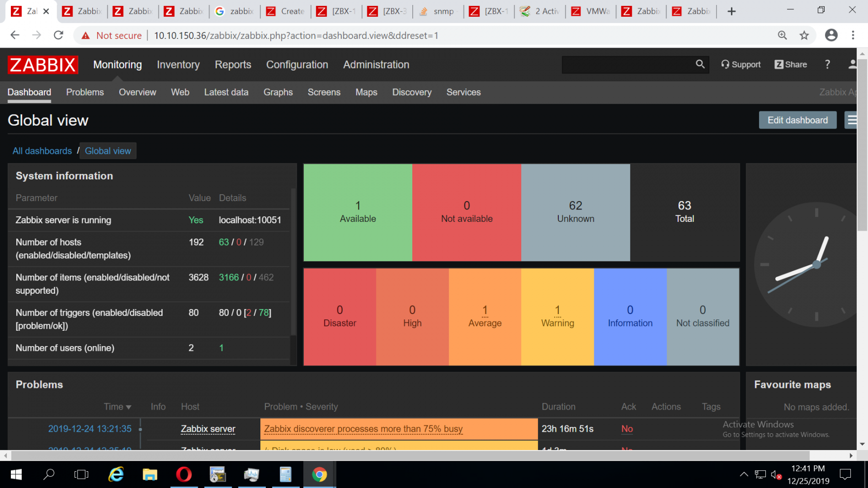The image size is (868, 488).
Task: Open the Graphs submenu
Action: coord(278,92)
